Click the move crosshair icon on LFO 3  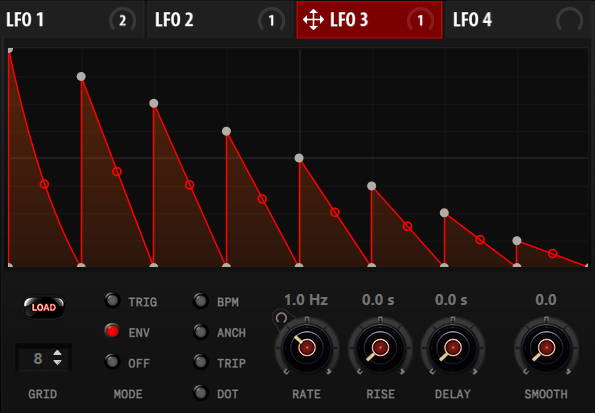tap(313, 20)
